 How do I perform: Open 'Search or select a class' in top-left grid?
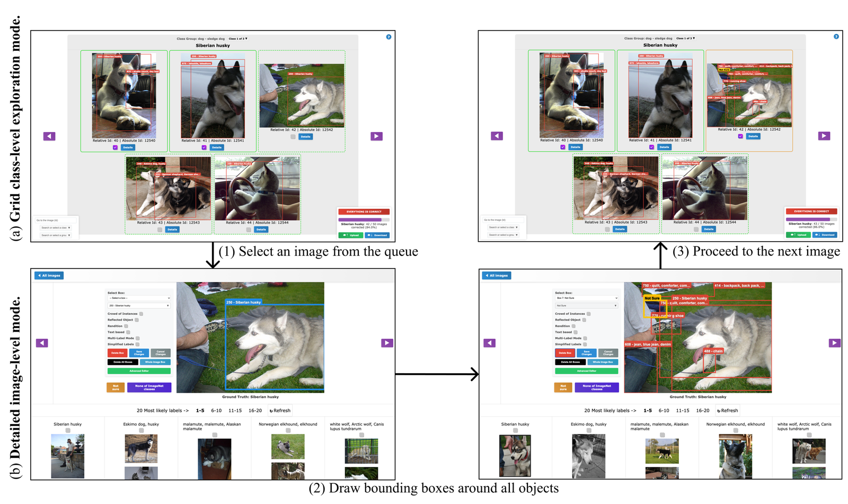click(56, 228)
